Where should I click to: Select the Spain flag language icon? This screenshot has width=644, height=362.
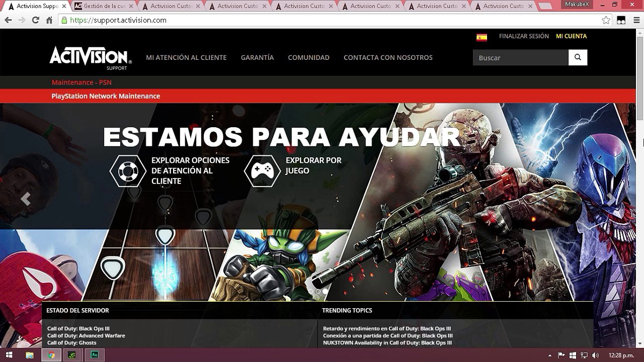(x=481, y=37)
